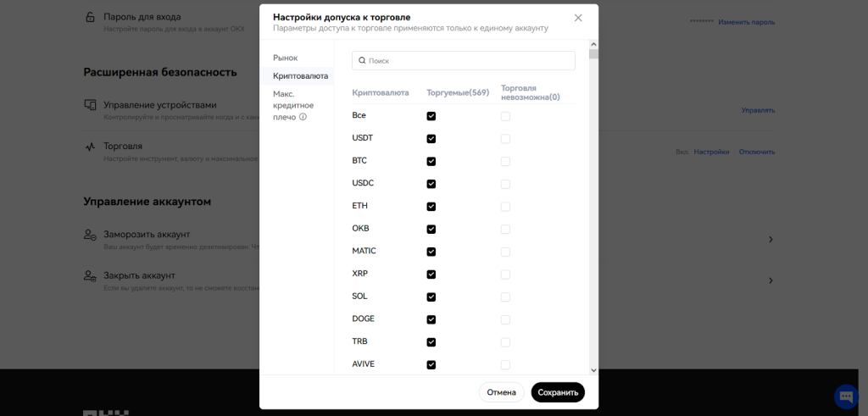Click the info icon beside Макс. кредитное плечо
The width and height of the screenshot is (868, 416).
pos(303,117)
